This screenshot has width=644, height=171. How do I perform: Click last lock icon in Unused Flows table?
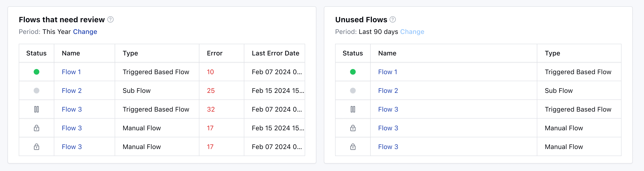point(353,147)
